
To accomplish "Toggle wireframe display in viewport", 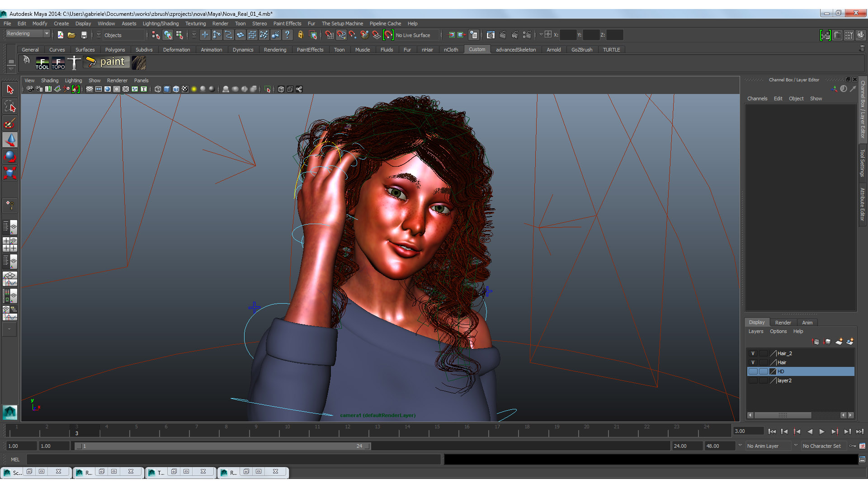I will [158, 89].
